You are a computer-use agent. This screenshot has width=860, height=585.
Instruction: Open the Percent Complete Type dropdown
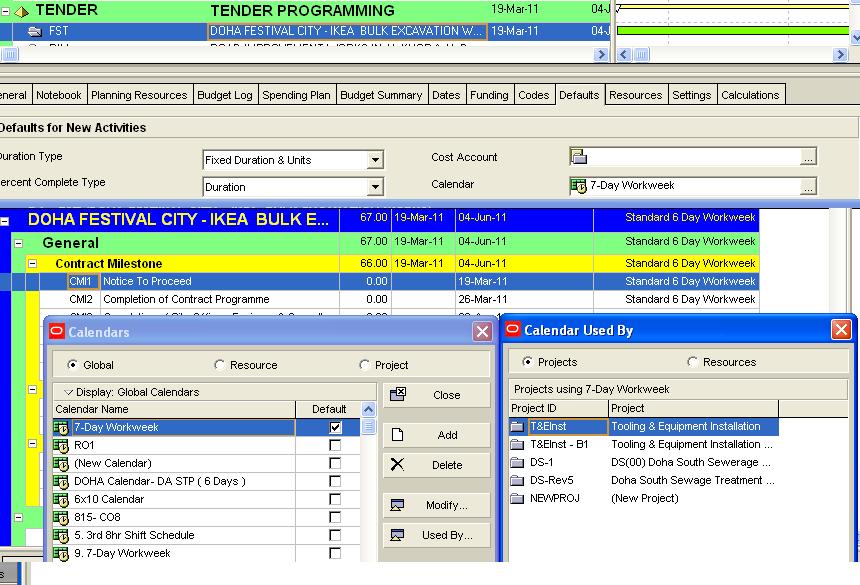375,187
